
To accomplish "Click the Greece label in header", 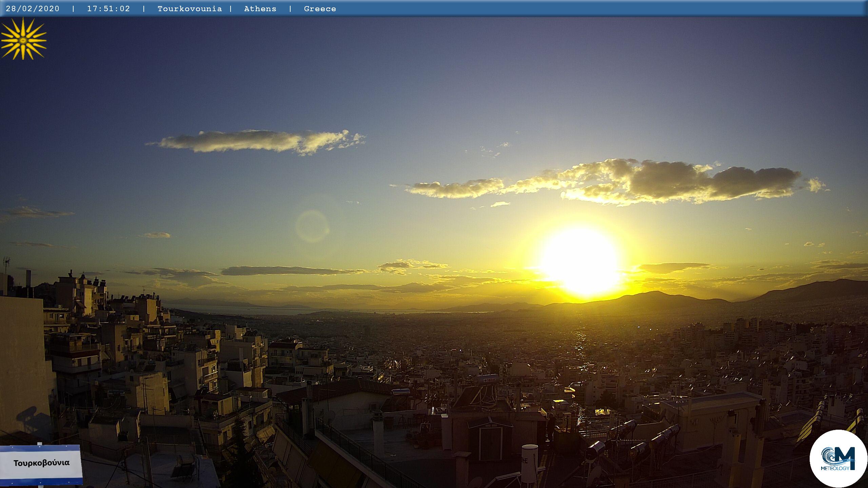I will click(320, 9).
